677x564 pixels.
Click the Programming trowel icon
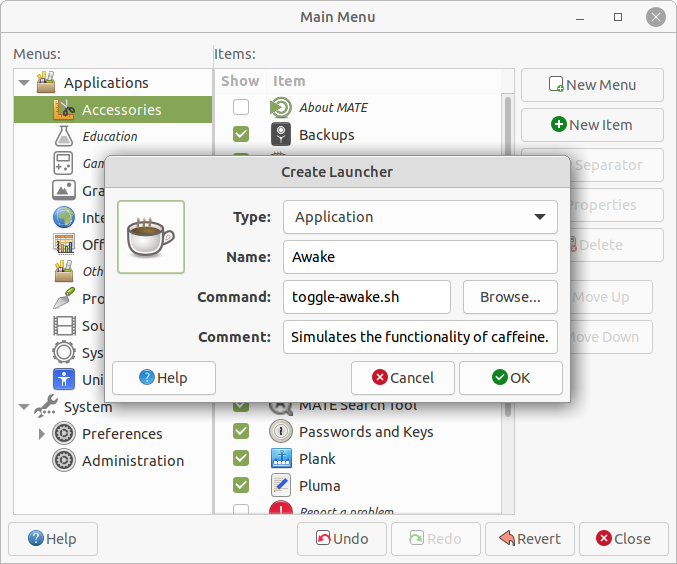click(x=64, y=298)
